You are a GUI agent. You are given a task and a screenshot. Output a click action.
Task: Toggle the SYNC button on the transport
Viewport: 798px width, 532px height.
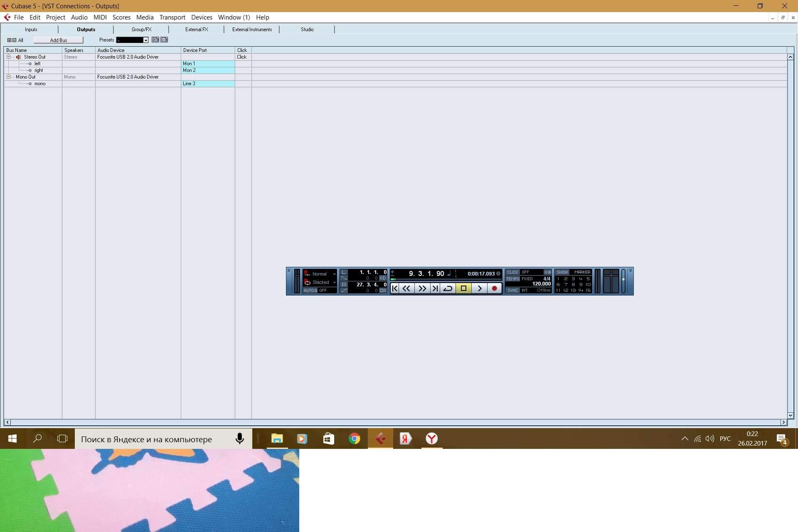click(x=512, y=291)
